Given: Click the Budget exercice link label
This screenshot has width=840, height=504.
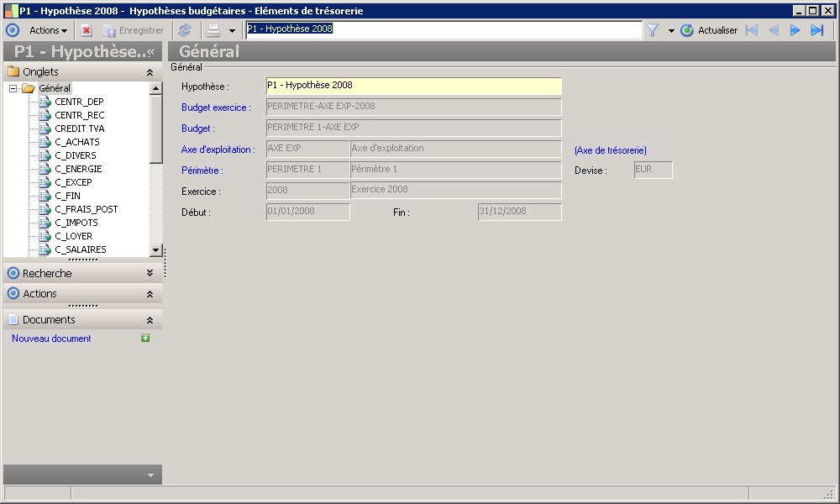Looking at the screenshot, I should [216, 108].
